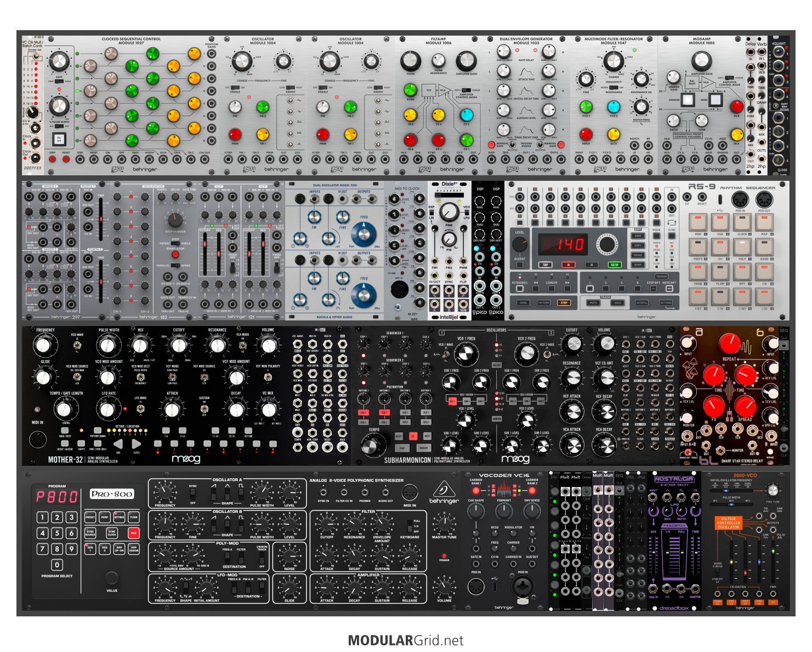Click the RS-9 tempo display showing 140
This screenshot has height=652, width=812.
tap(563, 243)
